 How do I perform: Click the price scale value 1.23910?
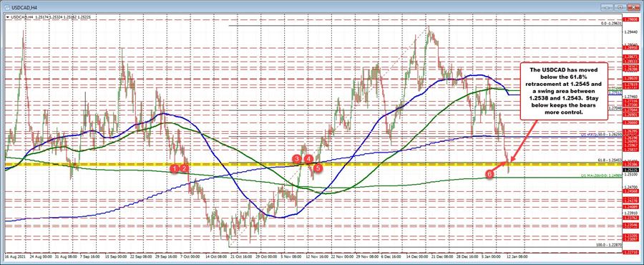[632, 213]
